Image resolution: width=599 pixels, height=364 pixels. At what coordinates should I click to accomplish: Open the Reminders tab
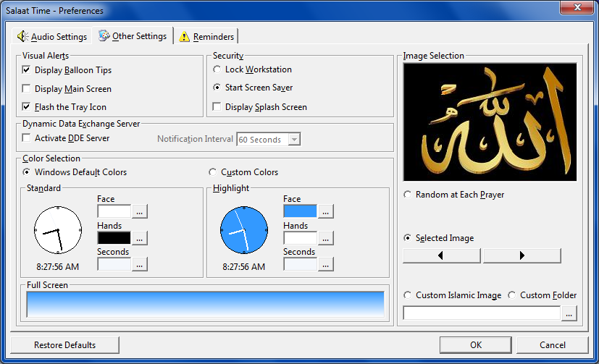point(206,37)
